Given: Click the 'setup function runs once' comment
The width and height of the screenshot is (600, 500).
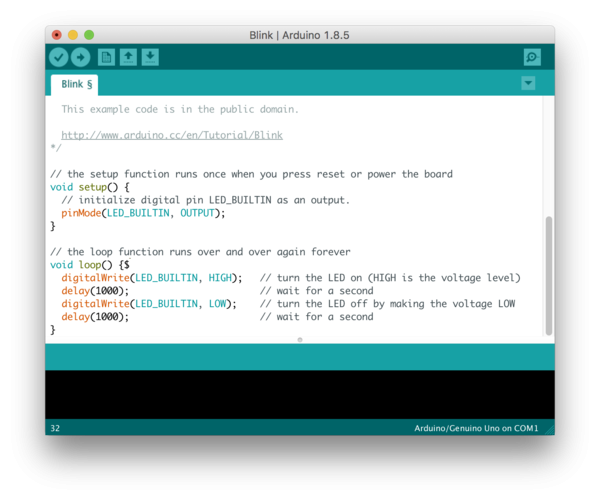Looking at the screenshot, I should coord(251,174).
